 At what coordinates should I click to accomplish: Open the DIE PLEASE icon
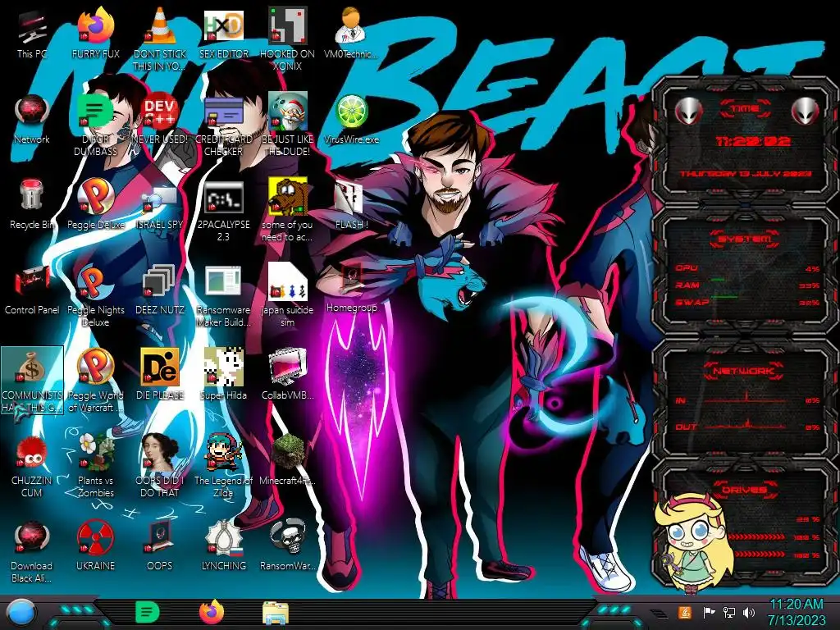(x=160, y=375)
